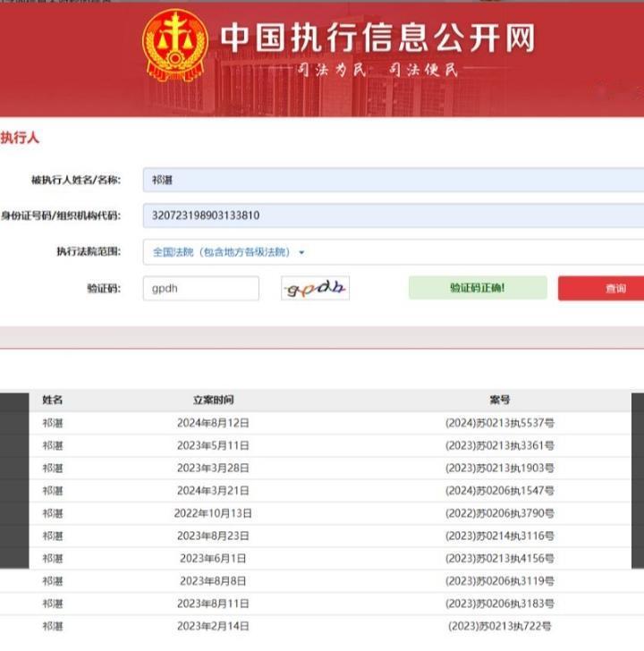The height and width of the screenshot is (651, 644).
Task: Click the filing date 2023年8月23日
Action: [213, 536]
